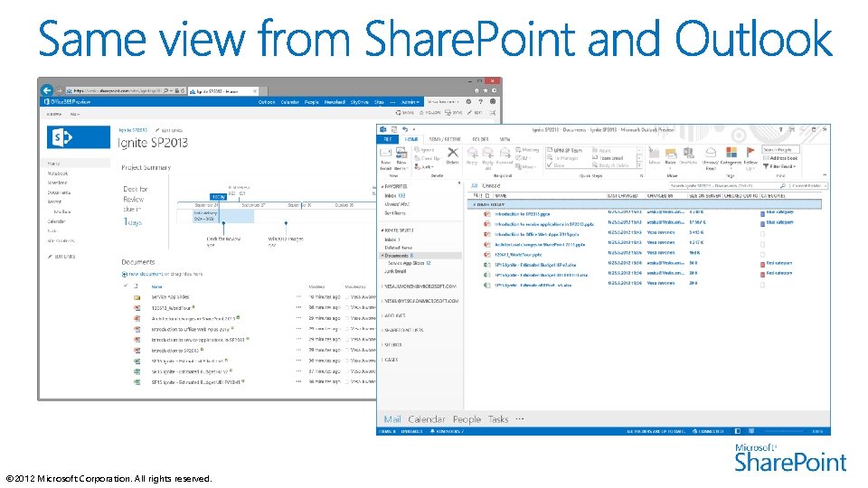This screenshot has width=868, height=488.
Task: Open the Admin dropdown in Office 365 bar
Action: [x=410, y=102]
